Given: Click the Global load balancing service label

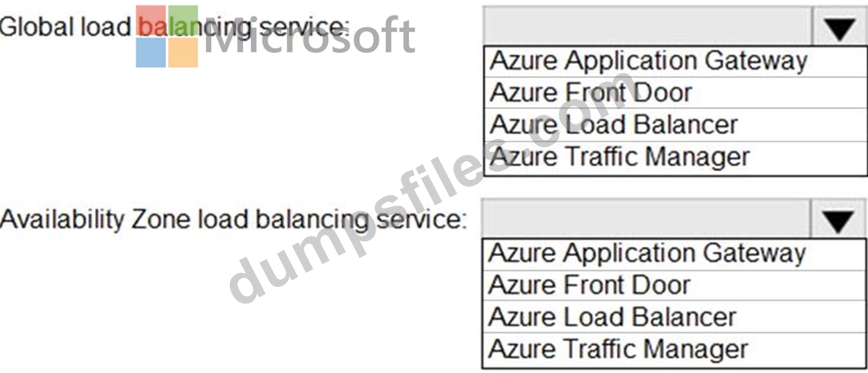Looking at the screenshot, I should pyautogui.click(x=175, y=28).
